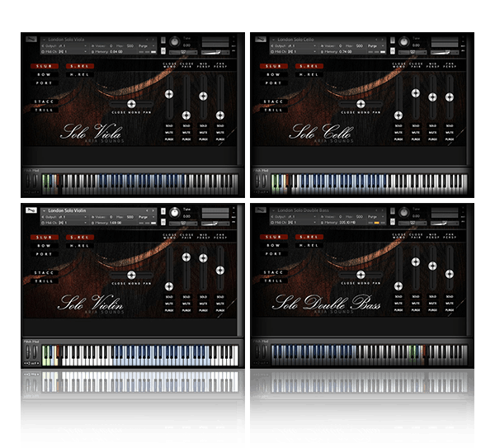
Task: Go to previous instrument arrow in Violin header
Action: (x=147, y=210)
